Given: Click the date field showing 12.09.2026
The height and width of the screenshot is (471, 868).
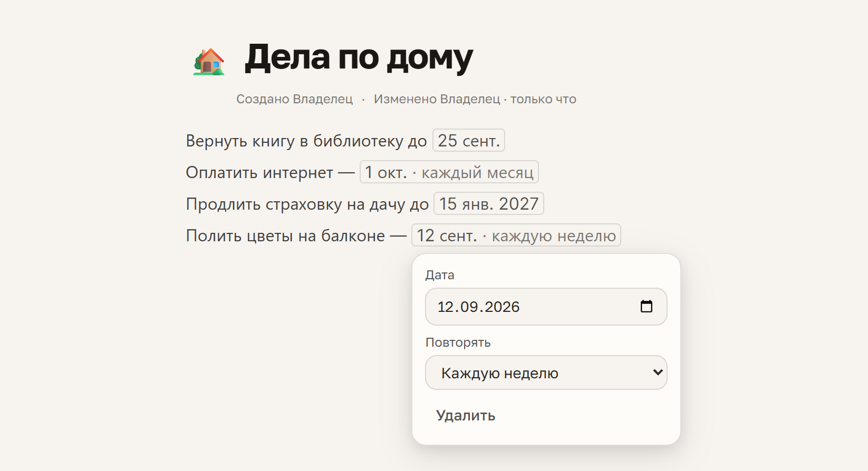Looking at the screenshot, I should pos(546,307).
